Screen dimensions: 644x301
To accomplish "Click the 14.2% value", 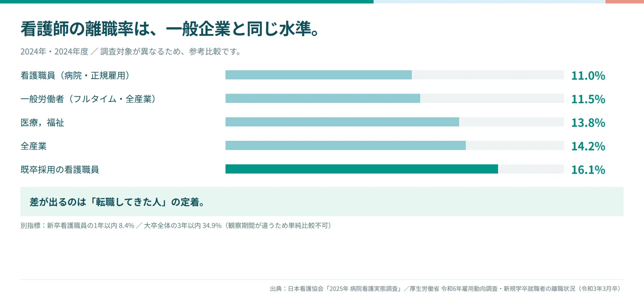I will point(588,146).
